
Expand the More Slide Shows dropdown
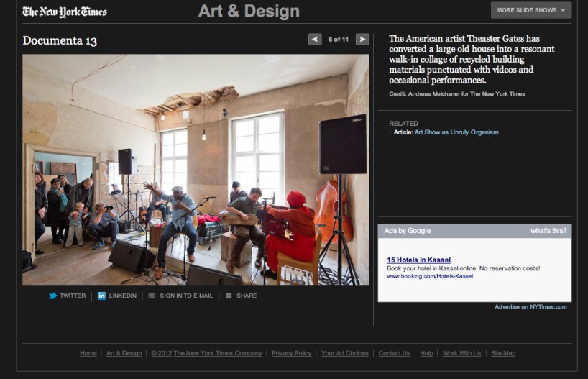point(530,10)
